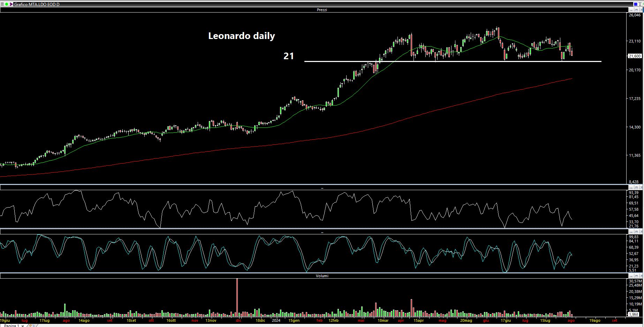644x327 pixels.
Task: Restore the two-line stochastic panel
Action: coord(636,232)
